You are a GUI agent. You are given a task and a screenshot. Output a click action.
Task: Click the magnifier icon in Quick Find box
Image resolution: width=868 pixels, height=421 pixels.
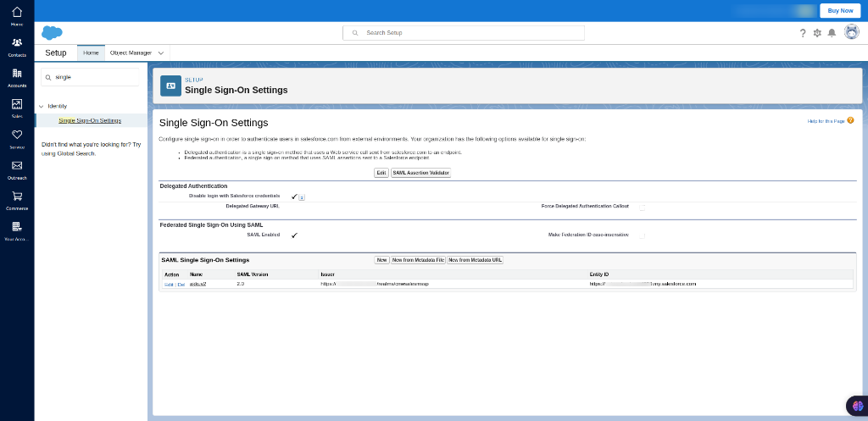click(x=48, y=77)
